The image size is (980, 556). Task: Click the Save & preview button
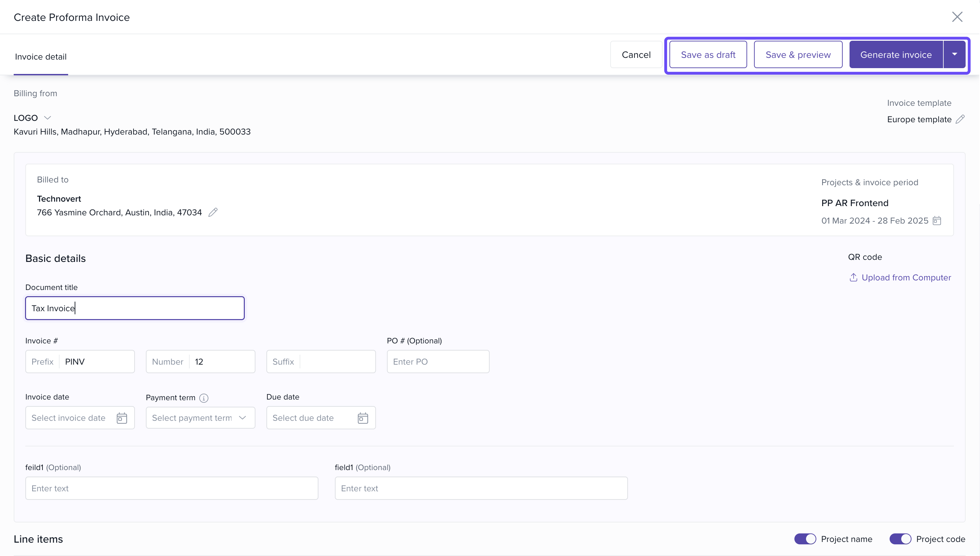coord(797,55)
